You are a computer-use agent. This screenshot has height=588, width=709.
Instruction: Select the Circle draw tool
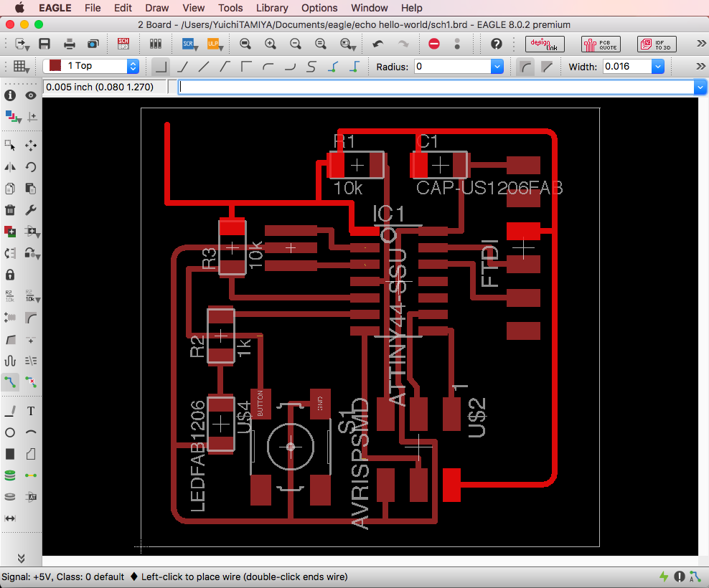[10, 432]
